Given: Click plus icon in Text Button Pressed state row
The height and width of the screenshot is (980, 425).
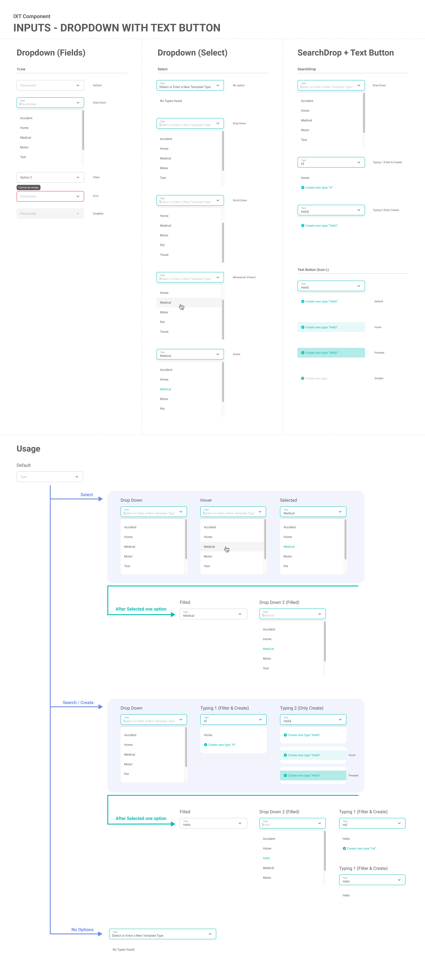Looking at the screenshot, I should click(x=303, y=353).
